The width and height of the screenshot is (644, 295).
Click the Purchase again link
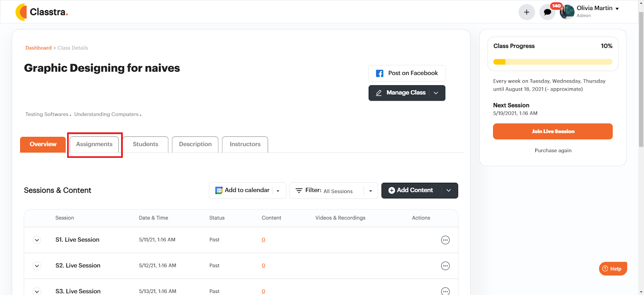553,151
